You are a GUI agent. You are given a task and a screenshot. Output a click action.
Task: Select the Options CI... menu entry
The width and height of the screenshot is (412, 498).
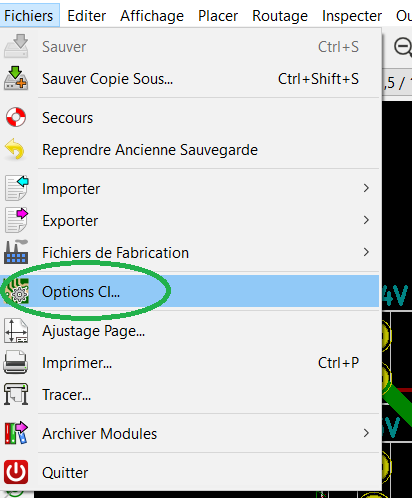pyautogui.click(x=190, y=291)
